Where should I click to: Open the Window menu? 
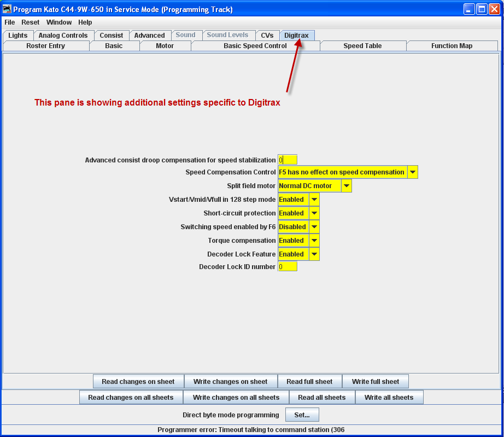(x=58, y=22)
